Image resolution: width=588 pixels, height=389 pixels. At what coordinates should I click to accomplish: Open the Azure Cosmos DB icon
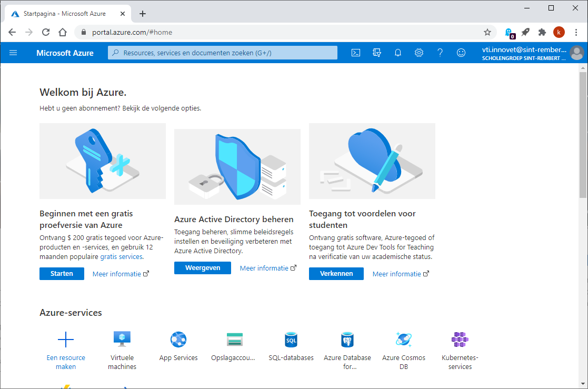point(404,340)
